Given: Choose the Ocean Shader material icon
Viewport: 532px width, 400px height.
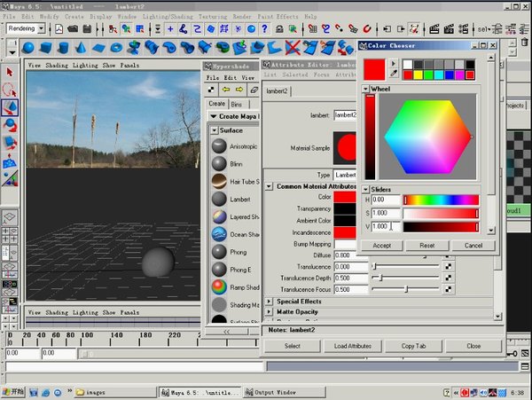Looking at the screenshot, I should (219, 234).
